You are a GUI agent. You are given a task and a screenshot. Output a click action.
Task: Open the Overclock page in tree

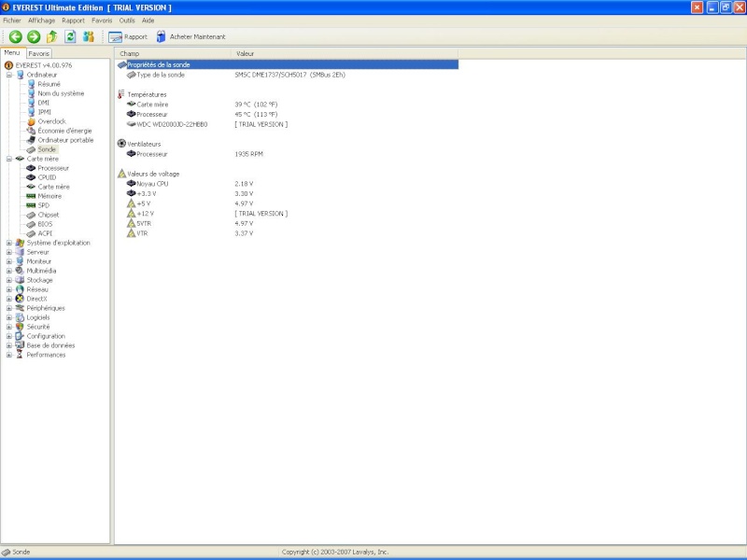point(51,121)
